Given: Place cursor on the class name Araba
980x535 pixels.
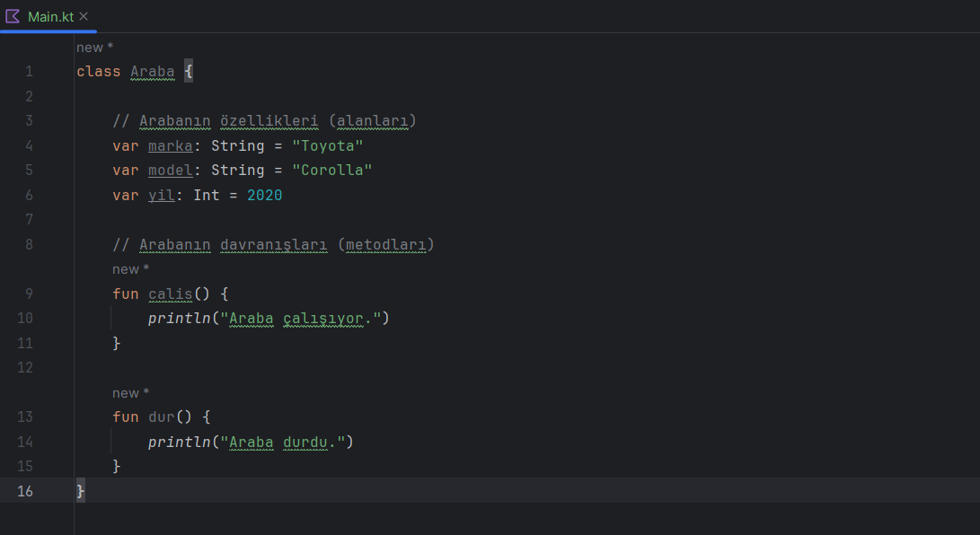Looking at the screenshot, I should 153,71.
